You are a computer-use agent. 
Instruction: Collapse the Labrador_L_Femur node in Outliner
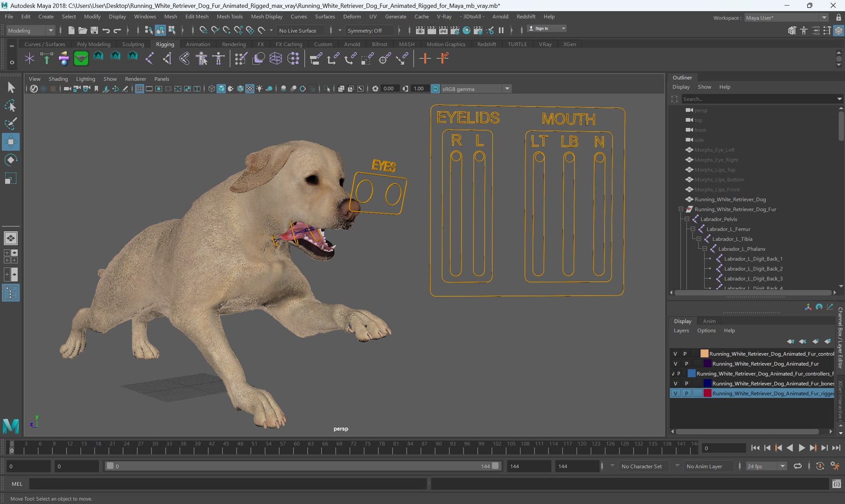coord(693,229)
